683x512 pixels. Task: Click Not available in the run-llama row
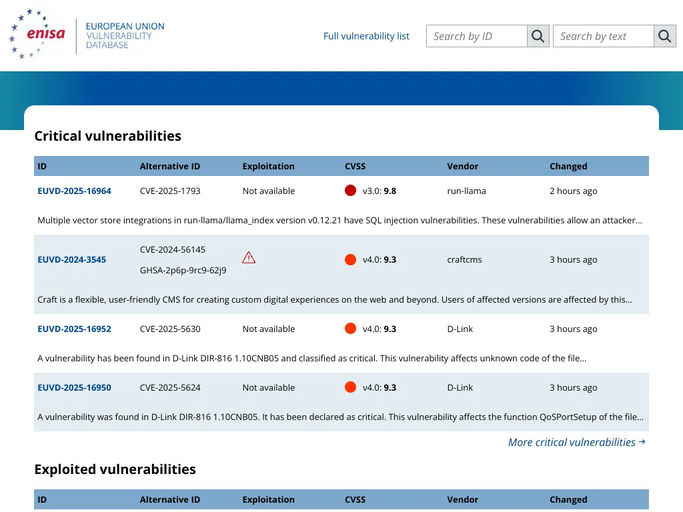[x=268, y=191]
